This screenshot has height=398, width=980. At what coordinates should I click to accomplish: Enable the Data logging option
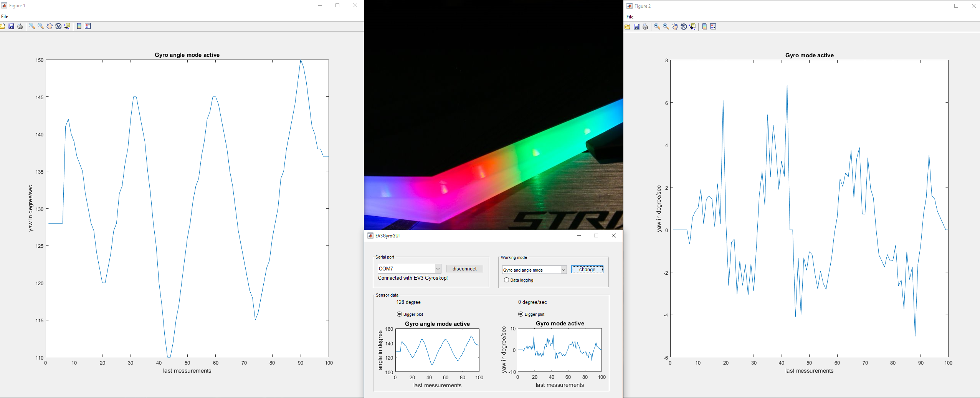(x=507, y=280)
